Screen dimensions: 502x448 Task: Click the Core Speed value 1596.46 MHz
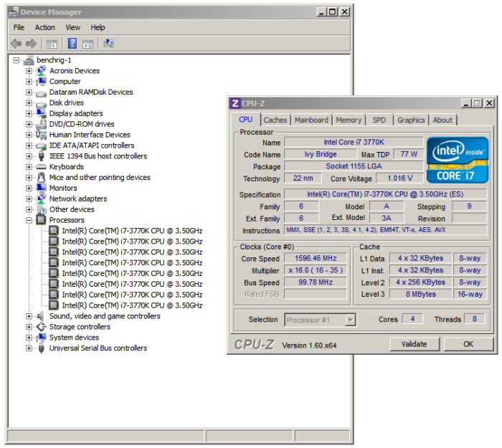[x=316, y=258]
